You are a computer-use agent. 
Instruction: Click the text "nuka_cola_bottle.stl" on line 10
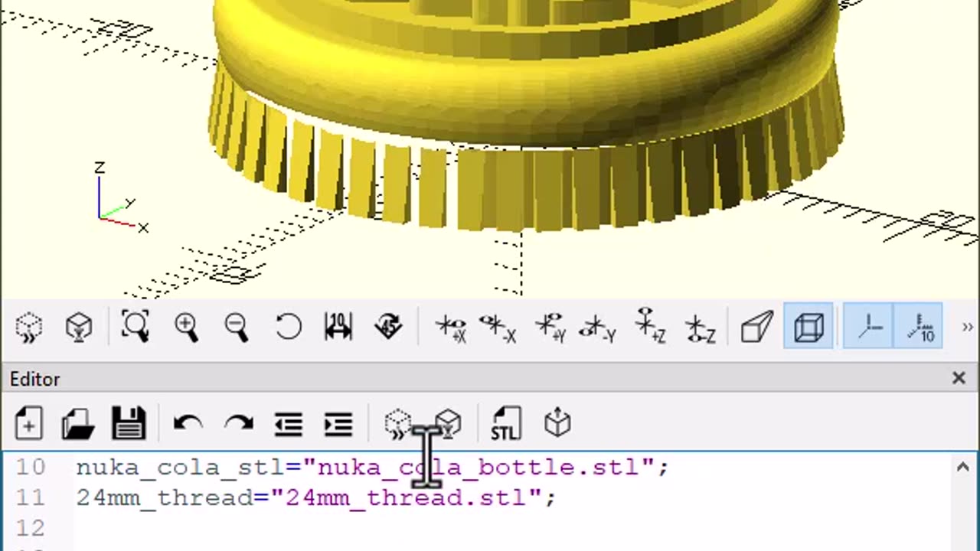[x=478, y=467]
